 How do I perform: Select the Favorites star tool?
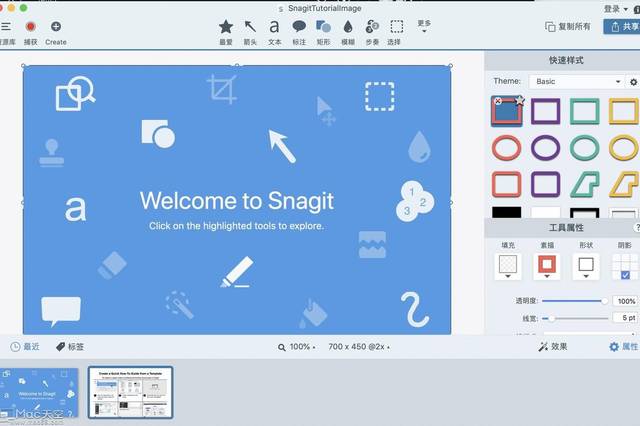coord(226,32)
